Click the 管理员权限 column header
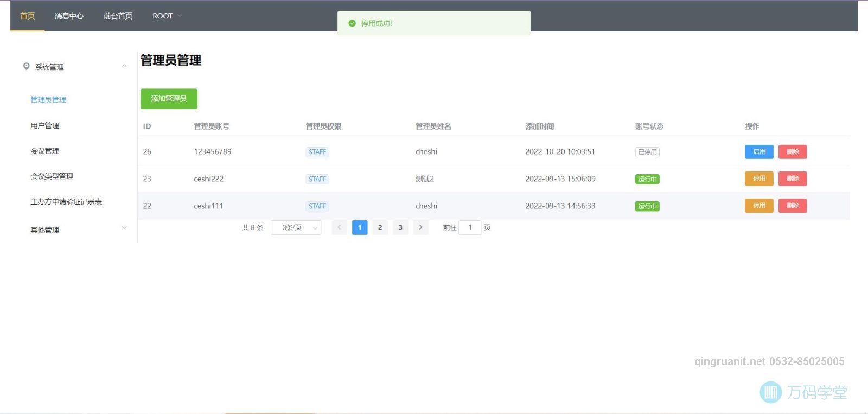Image resolution: width=868 pixels, height=414 pixels. click(x=323, y=126)
